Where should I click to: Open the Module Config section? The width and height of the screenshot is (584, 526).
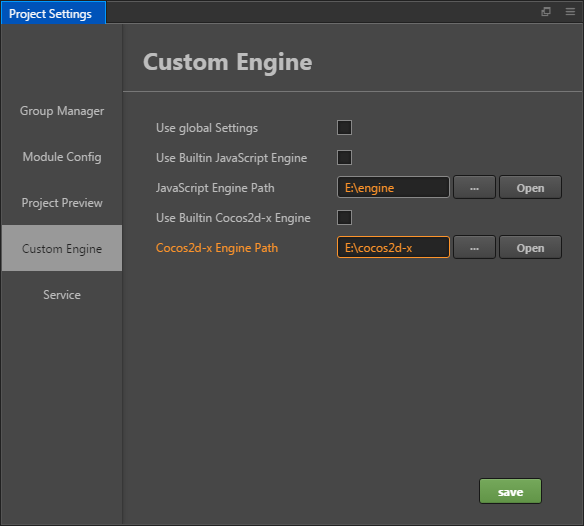click(62, 157)
